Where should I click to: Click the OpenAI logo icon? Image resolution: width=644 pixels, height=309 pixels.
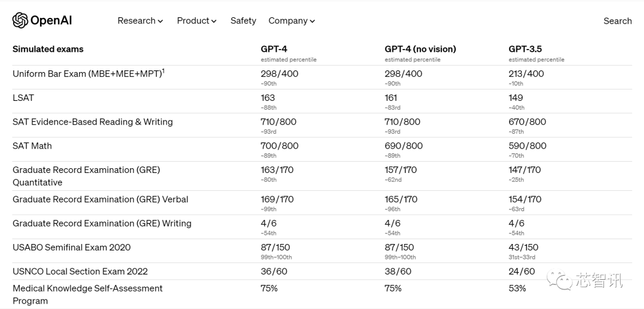tap(20, 20)
